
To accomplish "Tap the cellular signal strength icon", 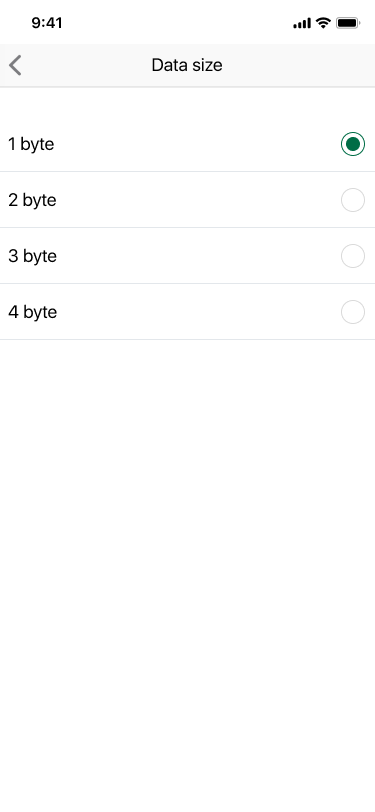I will [x=302, y=23].
